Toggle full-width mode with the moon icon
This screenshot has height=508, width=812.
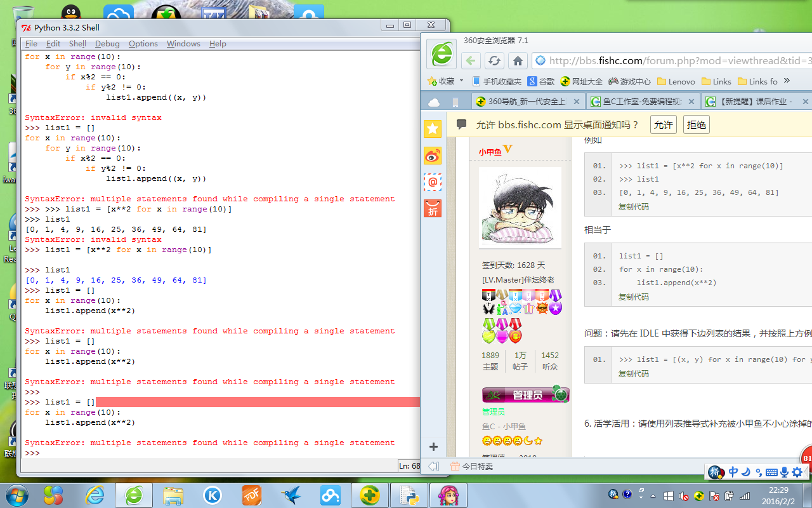[x=745, y=472]
